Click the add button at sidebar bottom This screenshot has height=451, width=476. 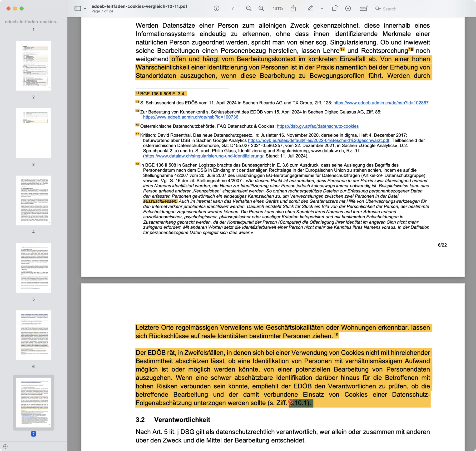[5, 446]
